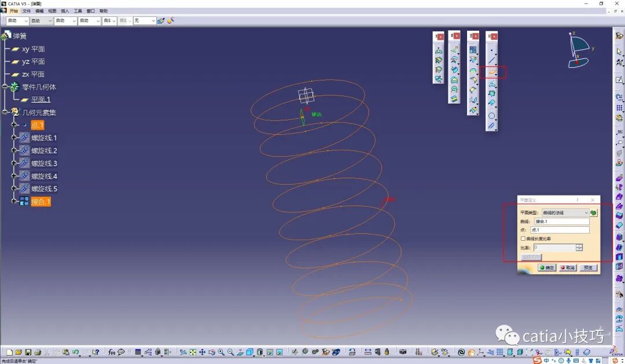Expand the 螺旋线.3 tree node
Image resolution: width=625 pixels, height=364 pixels.
coord(14,163)
